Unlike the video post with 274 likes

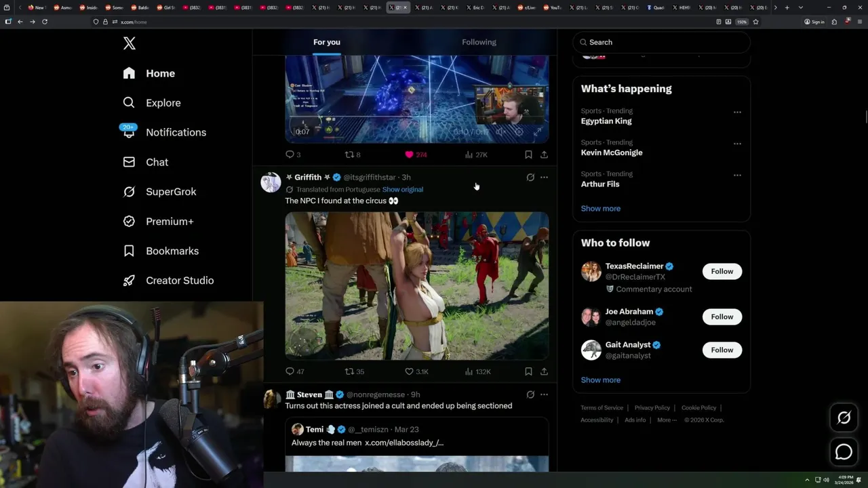click(x=416, y=155)
